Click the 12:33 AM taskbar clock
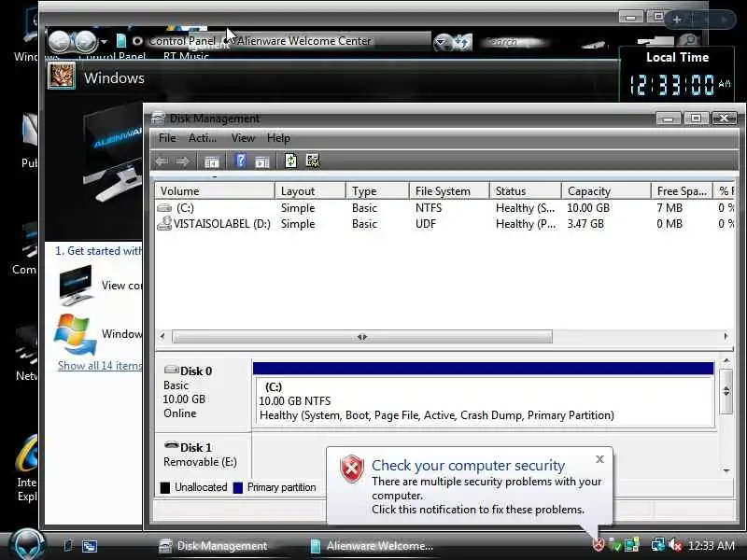 click(712, 545)
